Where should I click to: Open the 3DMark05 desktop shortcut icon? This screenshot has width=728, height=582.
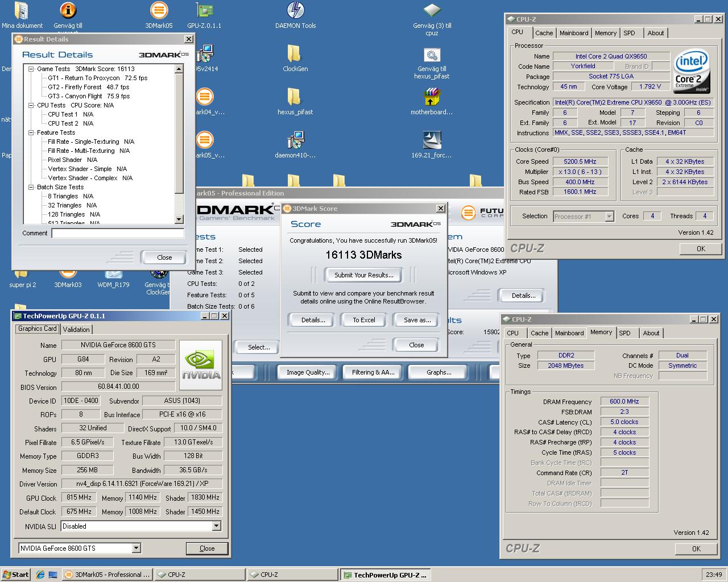click(x=159, y=11)
